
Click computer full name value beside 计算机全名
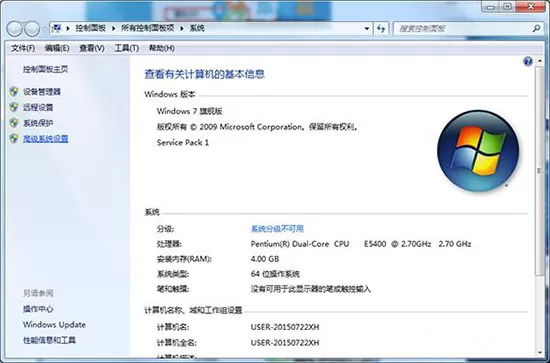pos(285,343)
